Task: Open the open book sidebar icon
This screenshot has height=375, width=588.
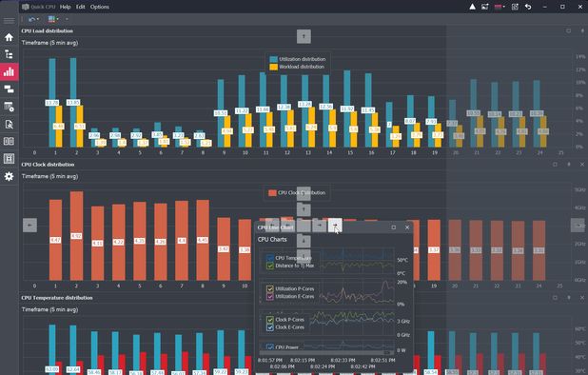Action: pyautogui.click(x=9, y=142)
